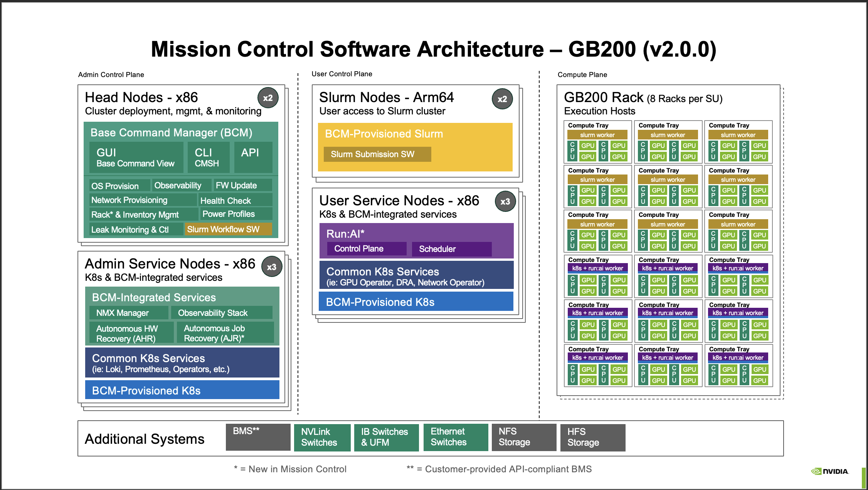Select the Run:AI Scheduler box
Image resolution: width=868 pixels, height=490 pixels.
pos(451,249)
